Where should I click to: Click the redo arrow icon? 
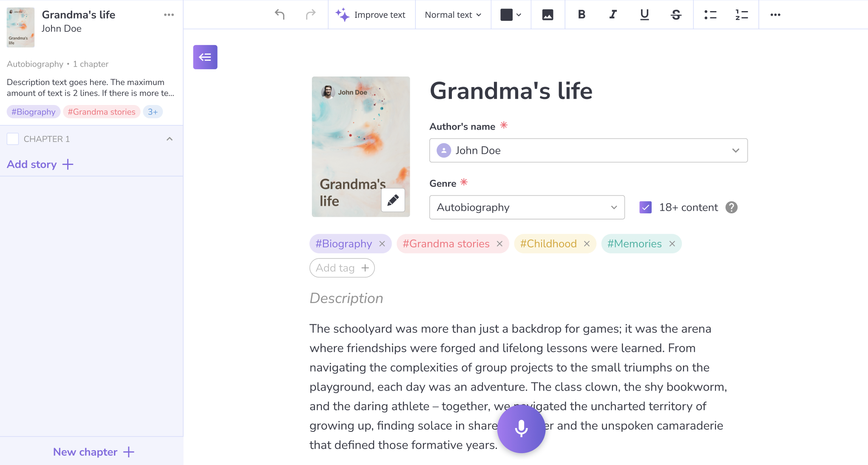311,14
